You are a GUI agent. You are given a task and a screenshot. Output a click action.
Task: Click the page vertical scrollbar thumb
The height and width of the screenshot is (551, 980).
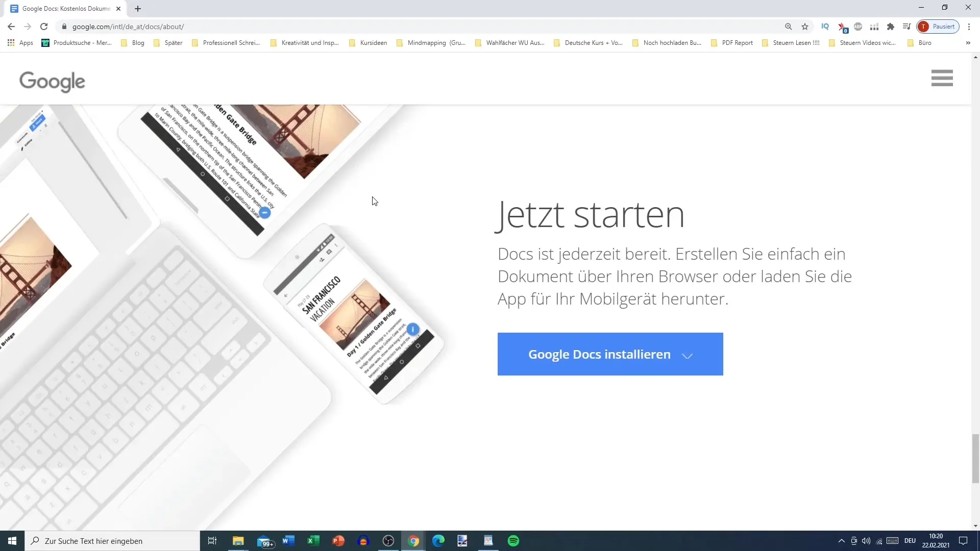tap(975, 458)
